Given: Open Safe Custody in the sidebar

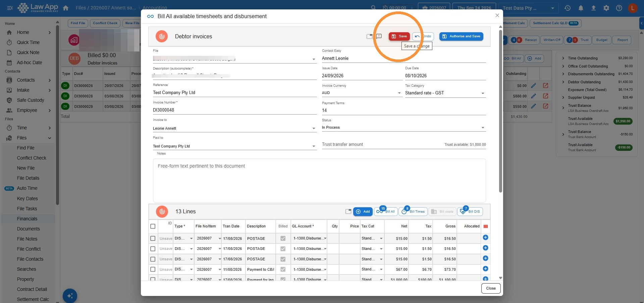Looking at the screenshot, I should click(x=31, y=100).
